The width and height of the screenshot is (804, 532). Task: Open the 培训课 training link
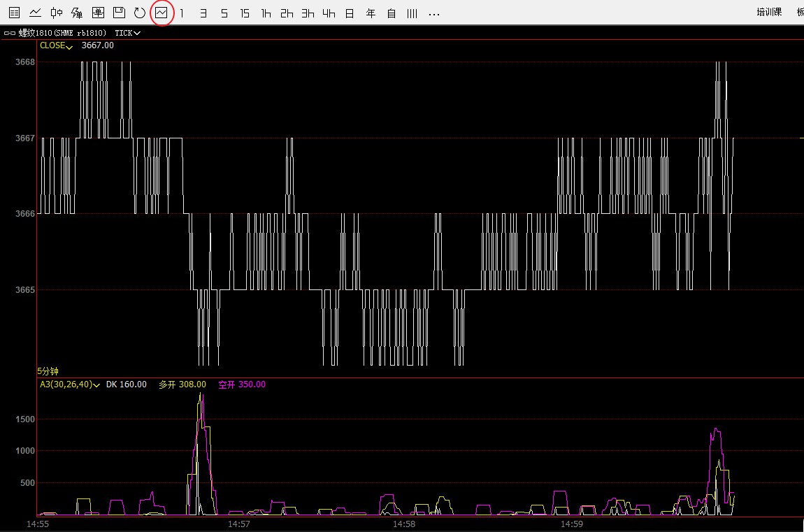coord(769,13)
